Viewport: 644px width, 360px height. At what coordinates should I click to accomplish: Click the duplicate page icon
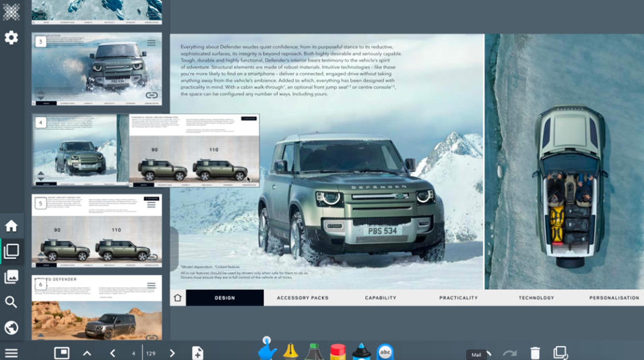coord(560,353)
